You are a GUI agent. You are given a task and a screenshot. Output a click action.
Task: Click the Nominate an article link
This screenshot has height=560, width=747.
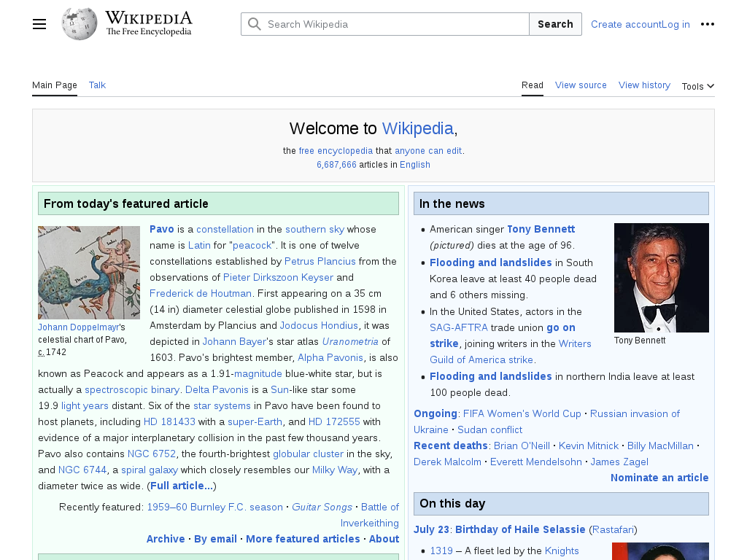click(x=659, y=478)
